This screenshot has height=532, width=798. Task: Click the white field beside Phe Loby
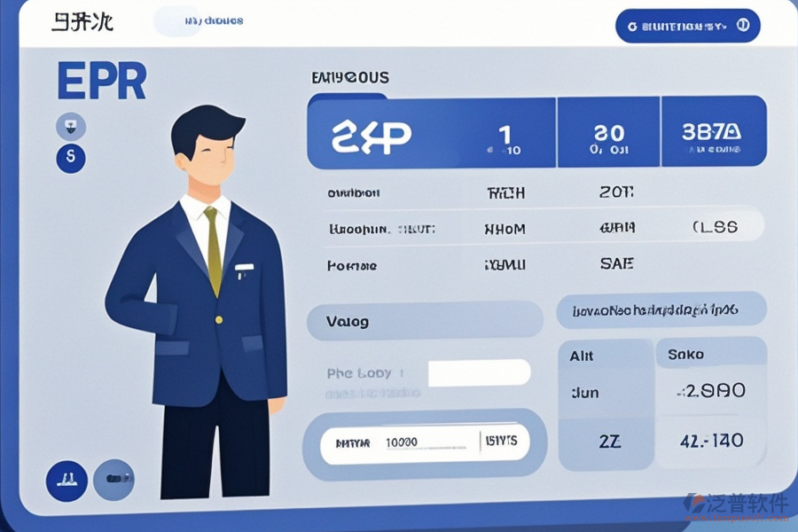(x=480, y=373)
